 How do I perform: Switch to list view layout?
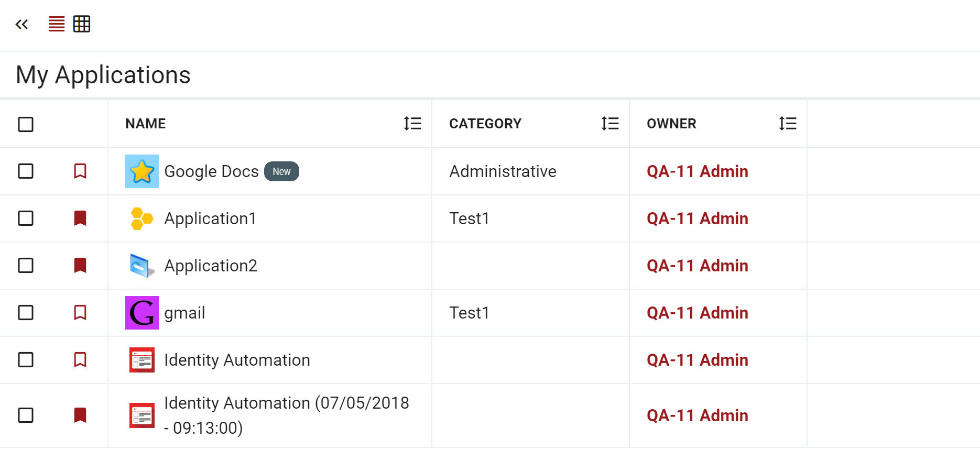(57, 24)
